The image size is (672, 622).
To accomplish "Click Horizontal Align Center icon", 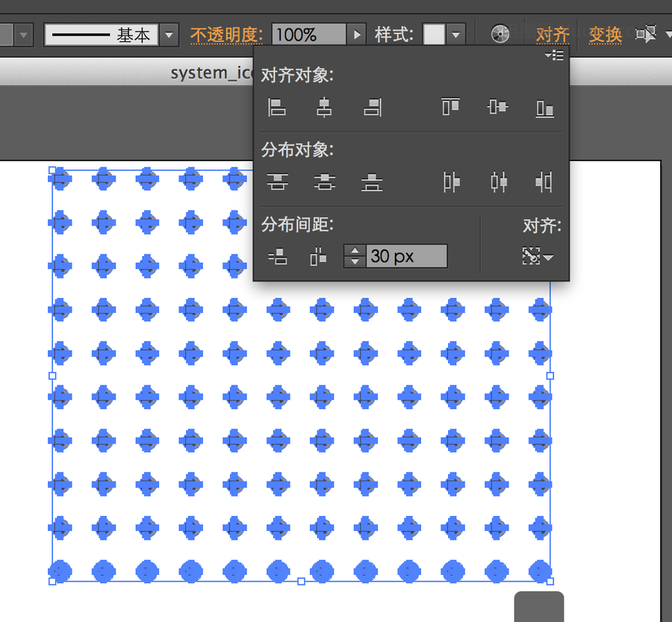I will point(324,108).
